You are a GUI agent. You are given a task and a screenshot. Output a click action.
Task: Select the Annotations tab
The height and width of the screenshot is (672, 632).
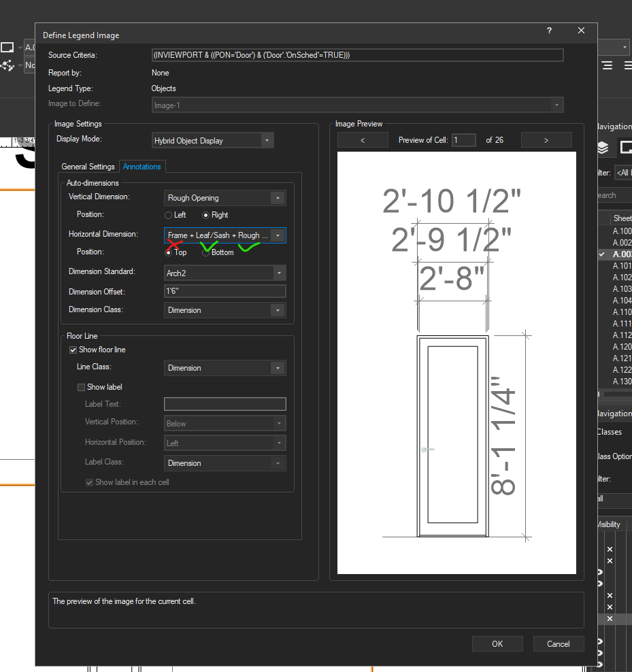(142, 166)
